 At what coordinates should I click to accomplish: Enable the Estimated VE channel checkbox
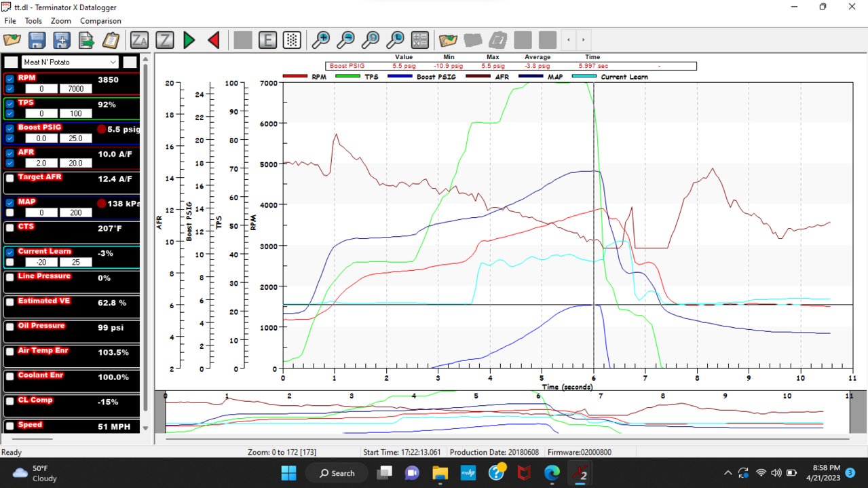click(x=10, y=302)
